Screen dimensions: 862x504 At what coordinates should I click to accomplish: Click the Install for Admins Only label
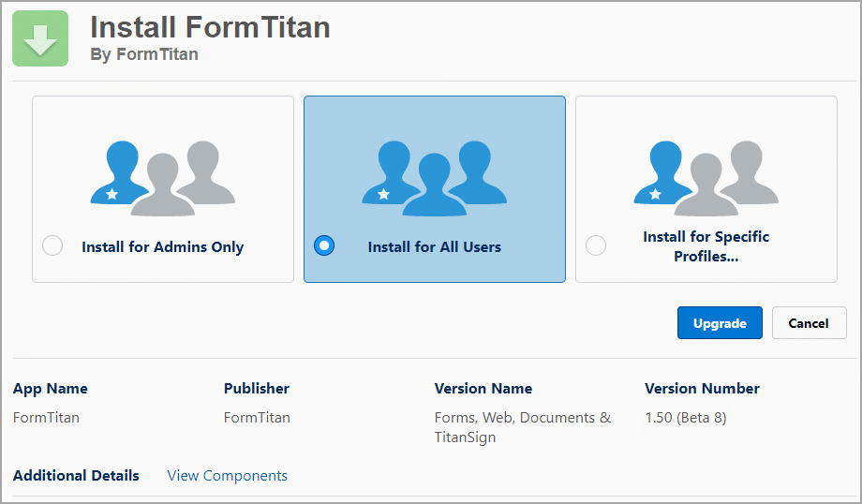[x=163, y=246]
